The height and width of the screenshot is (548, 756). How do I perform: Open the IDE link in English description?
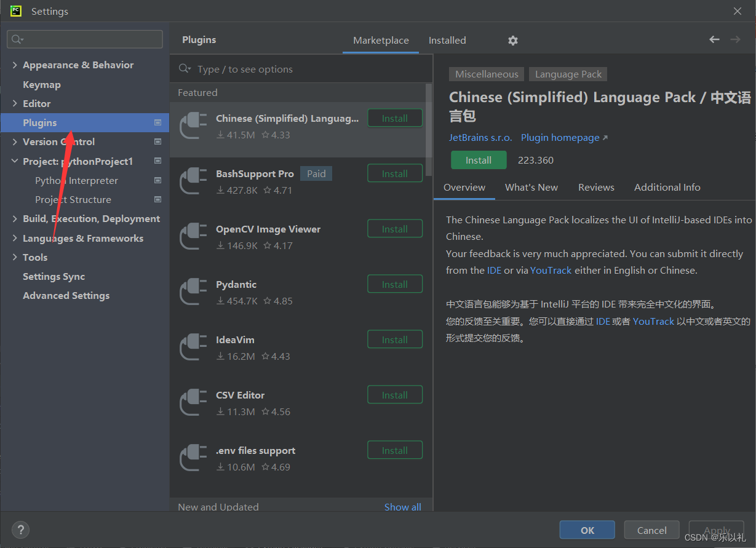[494, 270]
